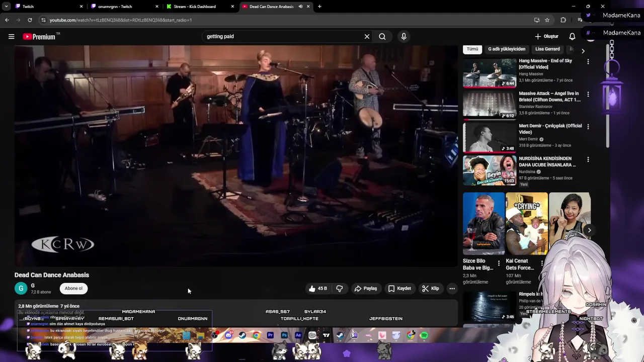Open the YouTube hamburger guide menu
Image resolution: width=644 pixels, height=362 pixels.
11,36
